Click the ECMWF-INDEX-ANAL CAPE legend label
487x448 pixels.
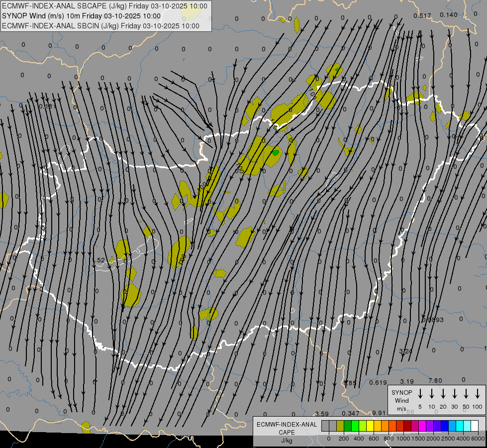point(287,429)
